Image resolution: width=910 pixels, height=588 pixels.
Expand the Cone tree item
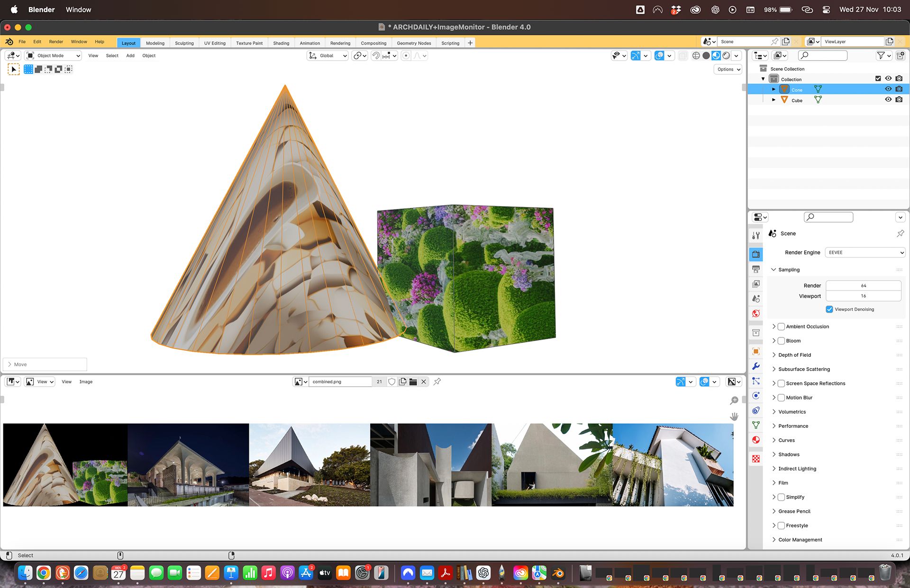coord(773,90)
